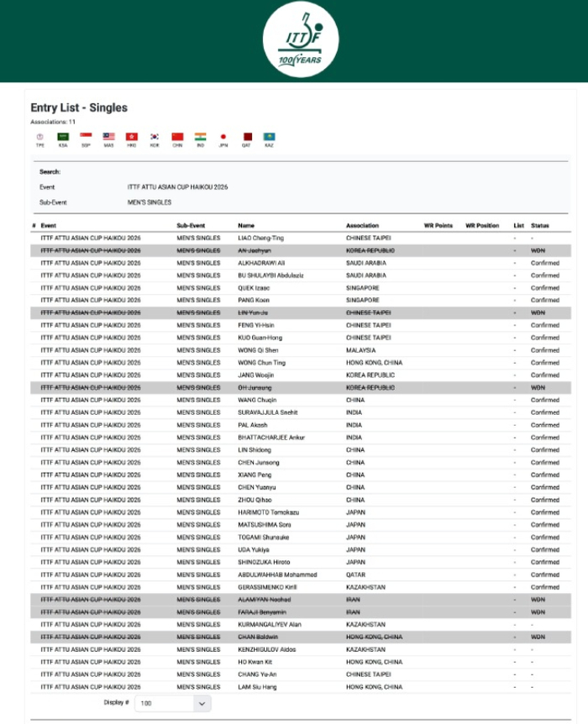Viewport: 588px width, 724px height.
Task: Click the name HARIMOTO Tomokazu
Action: pos(268,512)
